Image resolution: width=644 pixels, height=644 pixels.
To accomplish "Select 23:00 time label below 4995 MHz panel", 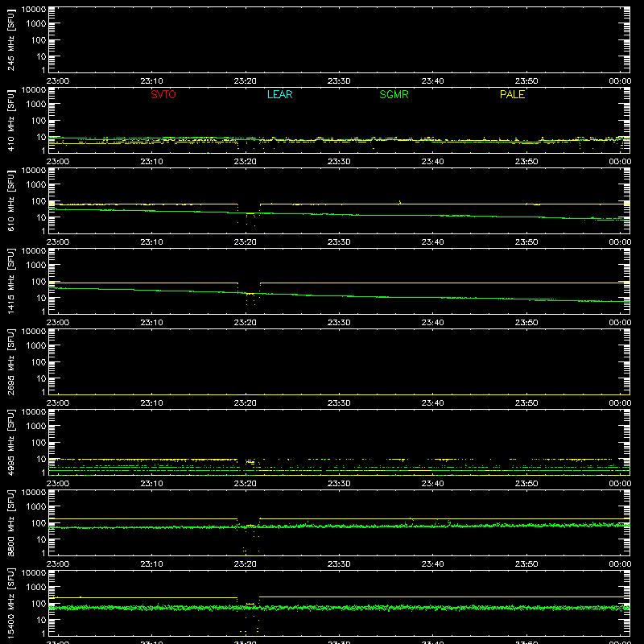I will click(57, 484).
